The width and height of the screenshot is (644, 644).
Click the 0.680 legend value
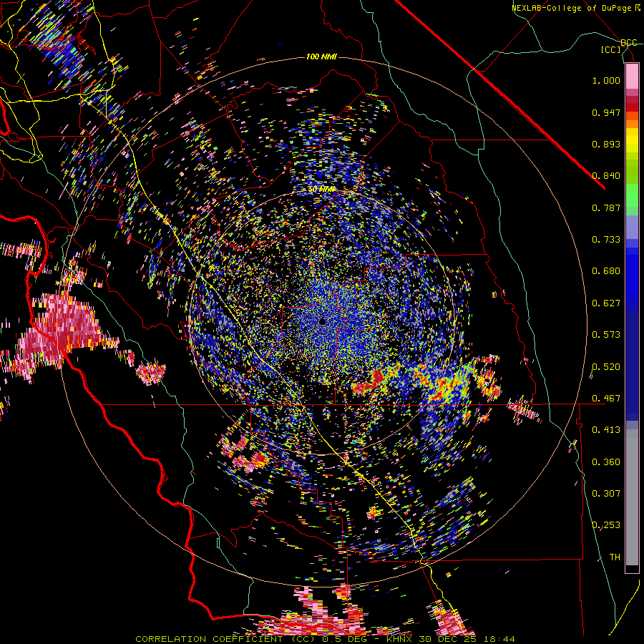click(x=606, y=271)
